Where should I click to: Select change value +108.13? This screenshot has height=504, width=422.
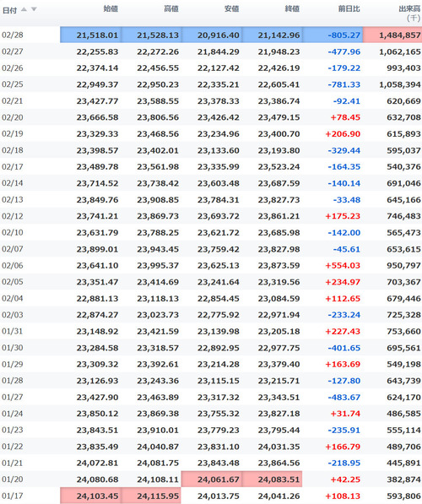point(343,496)
